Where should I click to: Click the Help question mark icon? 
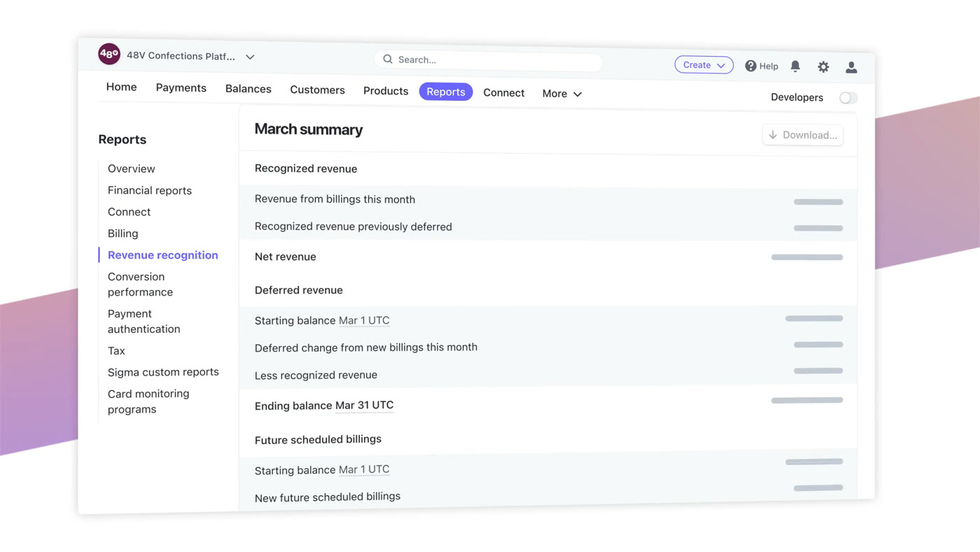tap(750, 66)
